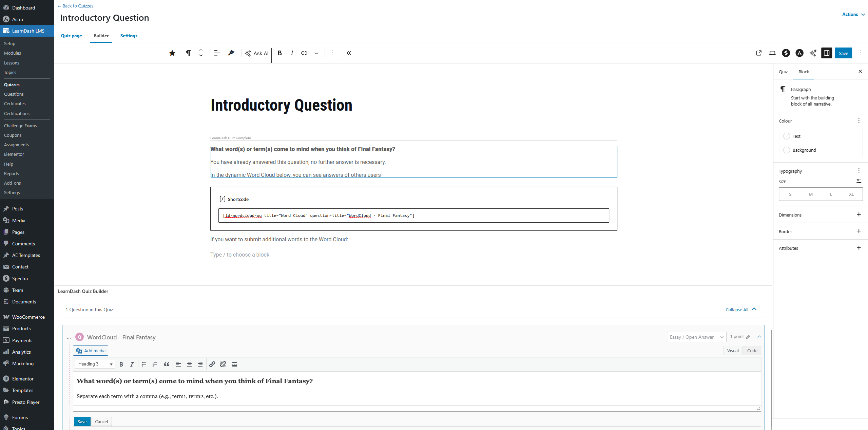Collapse block toolbar with double chevron
The width and height of the screenshot is (868, 430).
349,53
